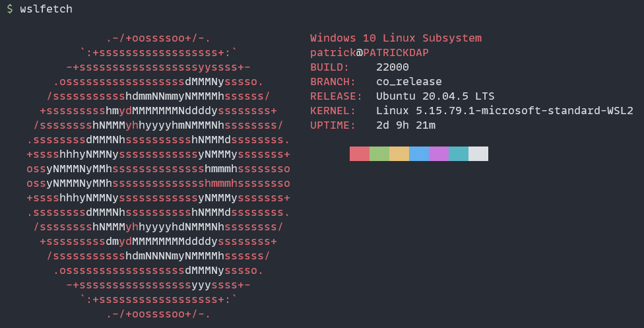Screen dimensions: 644x328
Task: Click the white color block
Action: (478, 154)
